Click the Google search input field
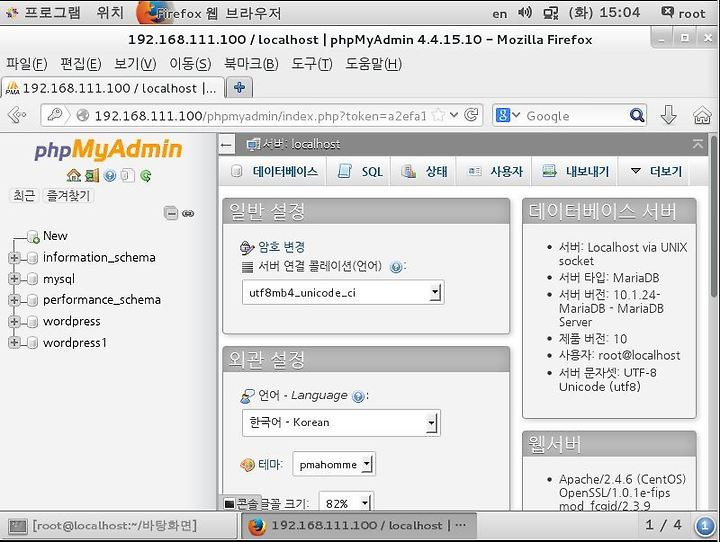 coord(575,116)
